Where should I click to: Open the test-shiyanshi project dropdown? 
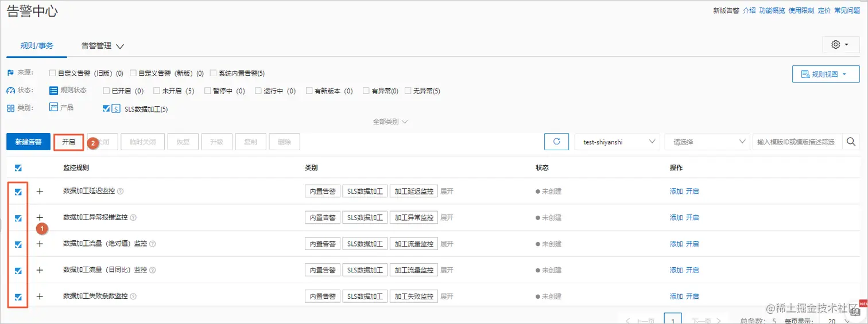pyautogui.click(x=617, y=142)
